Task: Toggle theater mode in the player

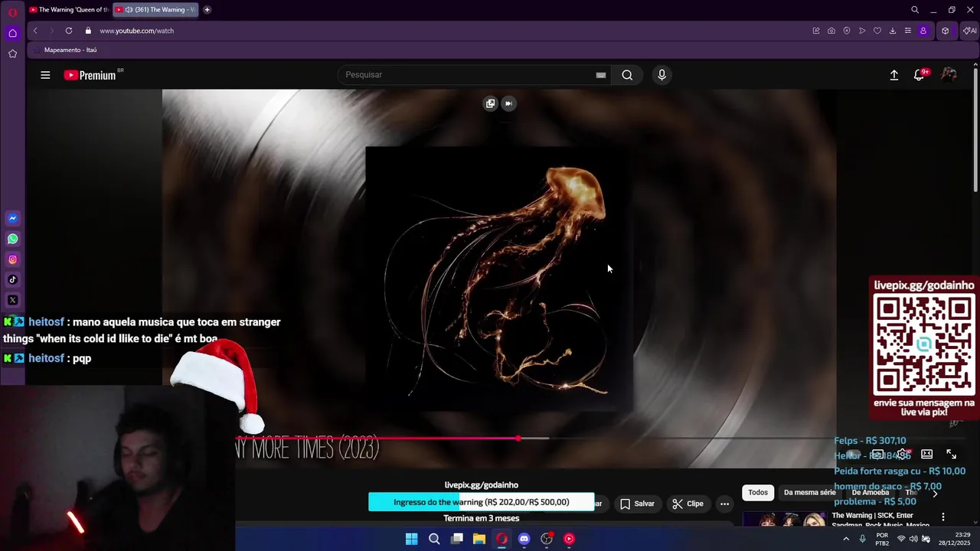Action: tap(927, 455)
